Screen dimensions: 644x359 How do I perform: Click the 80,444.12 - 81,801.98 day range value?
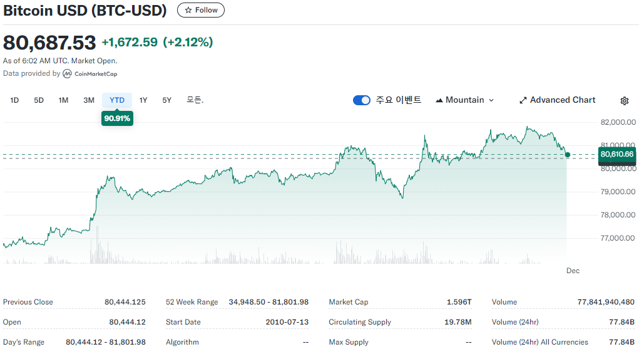pyautogui.click(x=106, y=342)
